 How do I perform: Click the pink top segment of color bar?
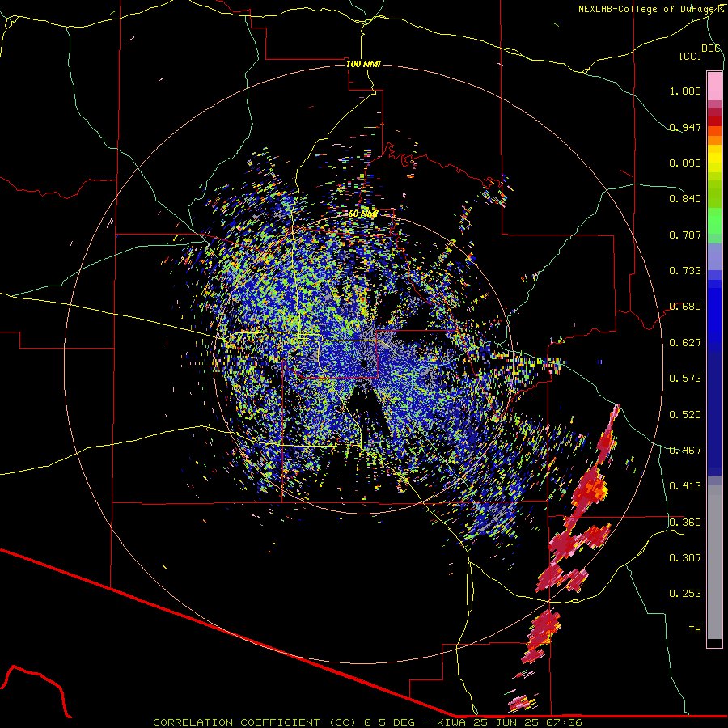(x=714, y=87)
